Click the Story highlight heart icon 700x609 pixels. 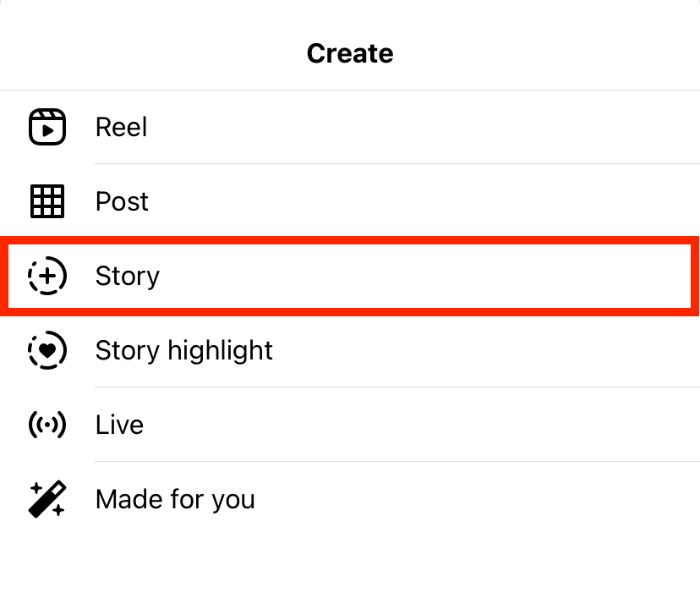(47, 350)
